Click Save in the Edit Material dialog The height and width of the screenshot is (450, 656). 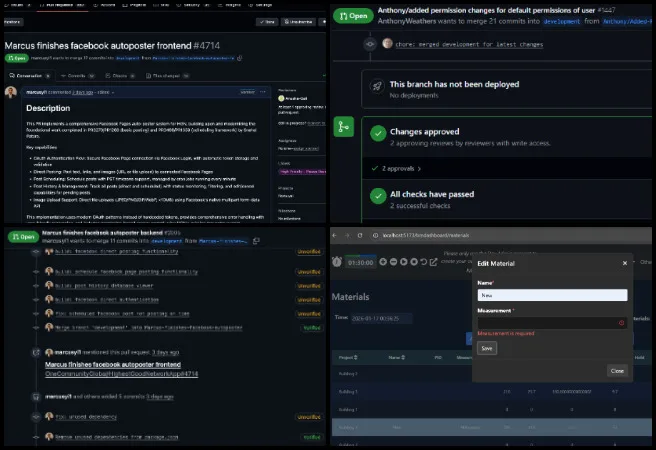click(487, 348)
